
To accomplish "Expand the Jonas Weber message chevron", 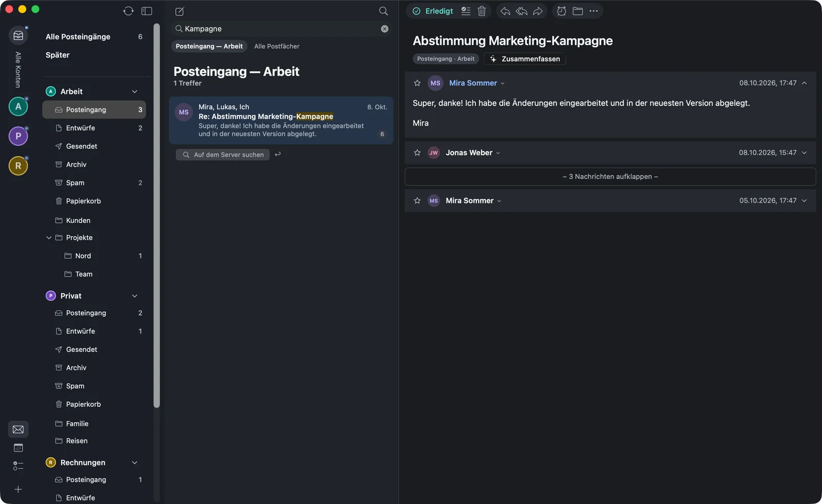I will 805,153.
